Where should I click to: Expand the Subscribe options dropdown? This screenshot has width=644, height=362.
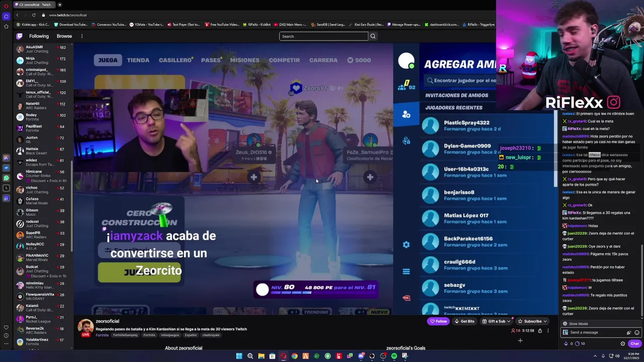(545, 321)
